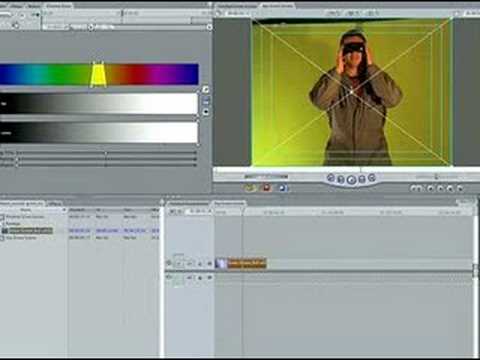Select the orange clip in the Timeline

tap(247, 263)
